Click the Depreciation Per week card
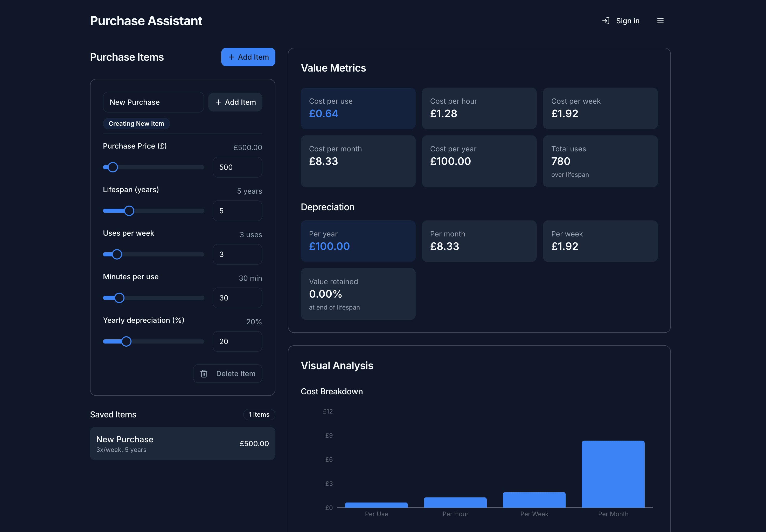 [600, 241]
